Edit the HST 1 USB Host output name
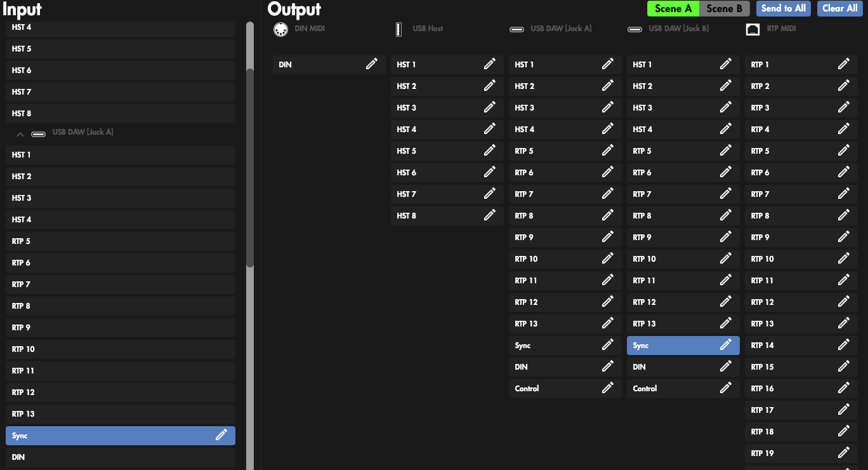Image resolution: width=868 pixels, height=470 pixels. (x=489, y=64)
